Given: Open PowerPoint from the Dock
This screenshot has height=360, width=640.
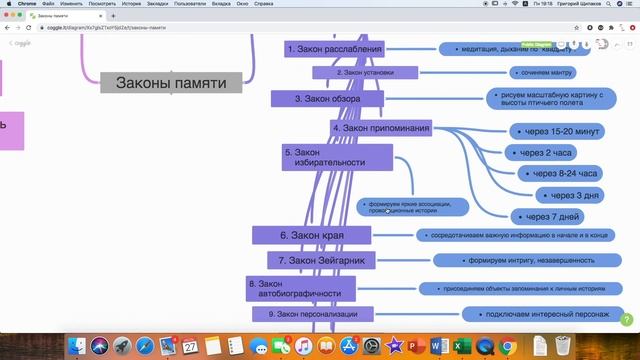Looking at the screenshot, I should pos(417,346).
